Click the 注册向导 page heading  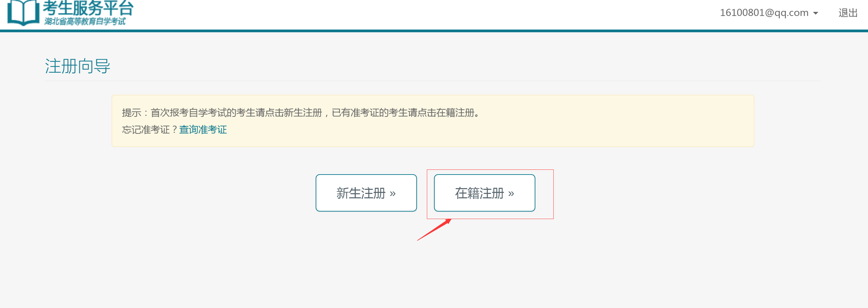tap(78, 66)
